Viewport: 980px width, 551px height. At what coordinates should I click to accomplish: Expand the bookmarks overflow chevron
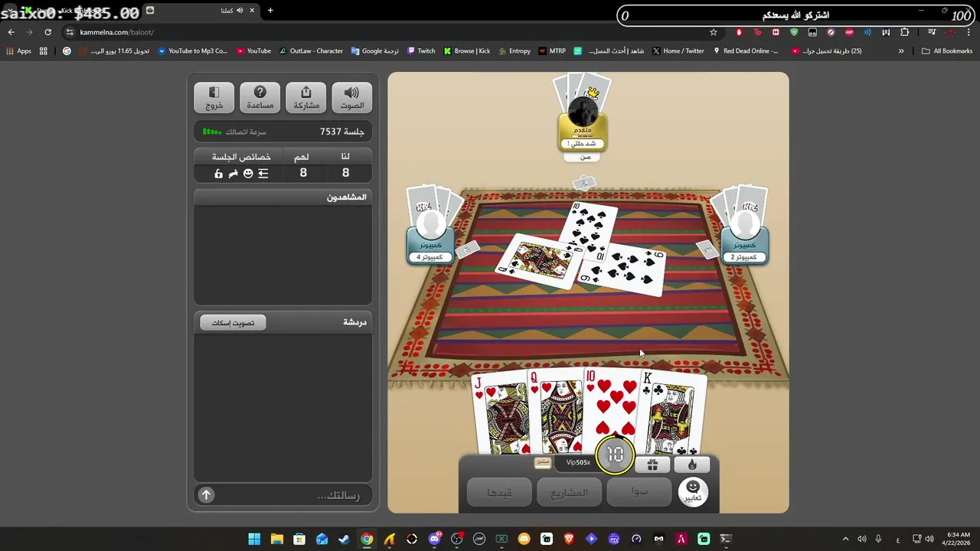[901, 51]
